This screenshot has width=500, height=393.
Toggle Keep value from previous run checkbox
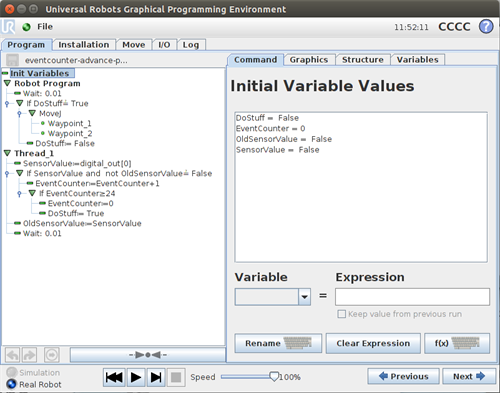[x=341, y=314]
